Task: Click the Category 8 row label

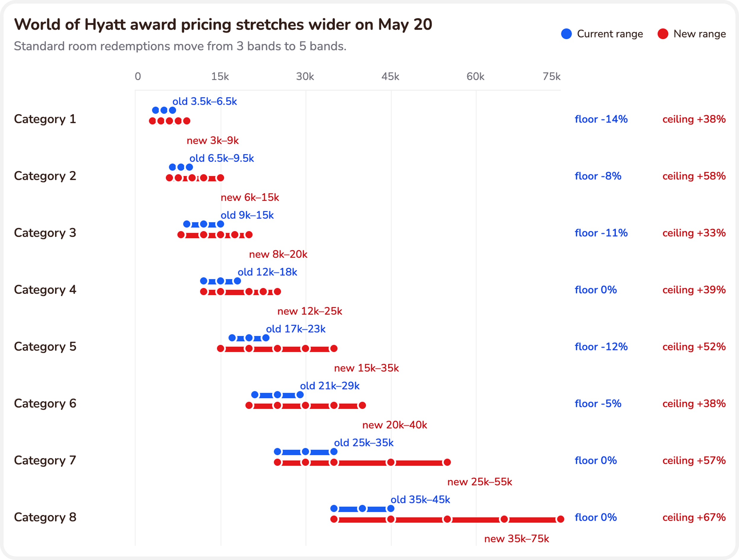Action: point(45,517)
